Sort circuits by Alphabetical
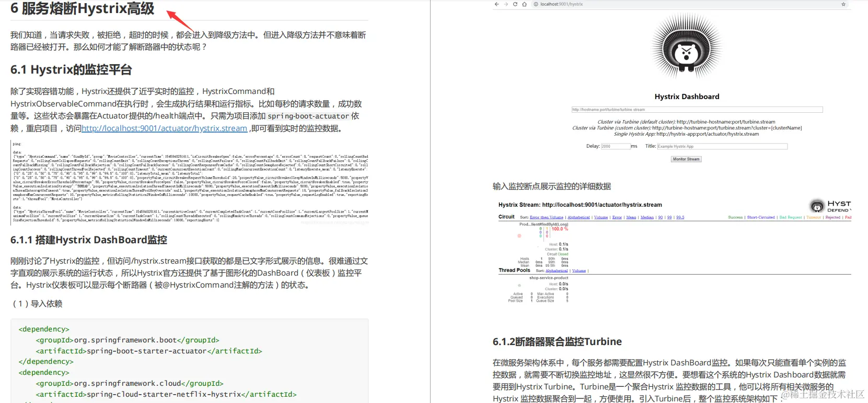868x403 pixels. (x=578, y=217)
